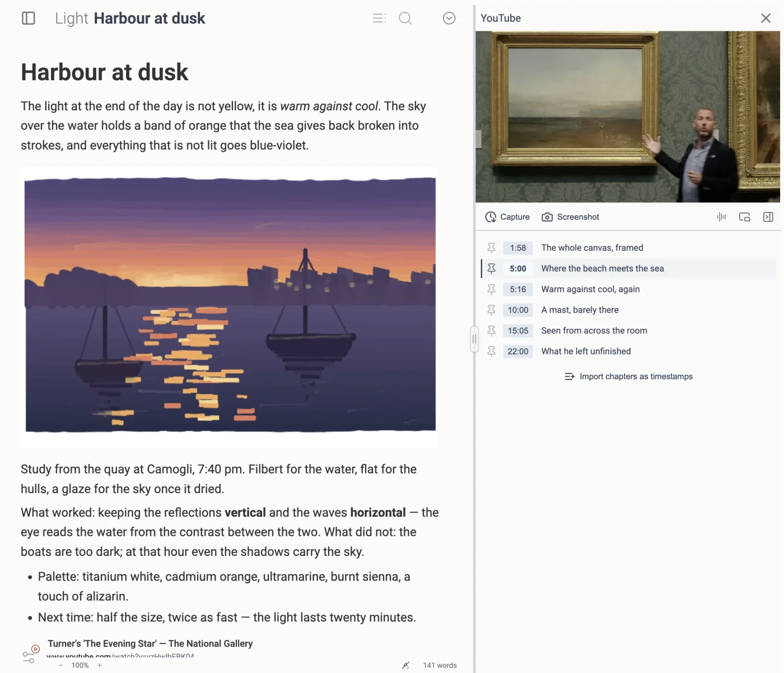Select 'A mast, barely there' note

pyautogui.click(x=580, y=310)
